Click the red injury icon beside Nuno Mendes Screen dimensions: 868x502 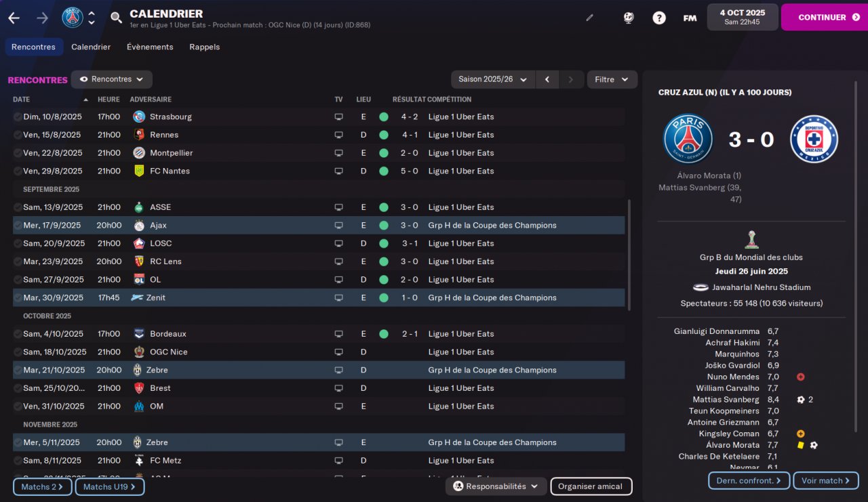[x=801, y=377]
